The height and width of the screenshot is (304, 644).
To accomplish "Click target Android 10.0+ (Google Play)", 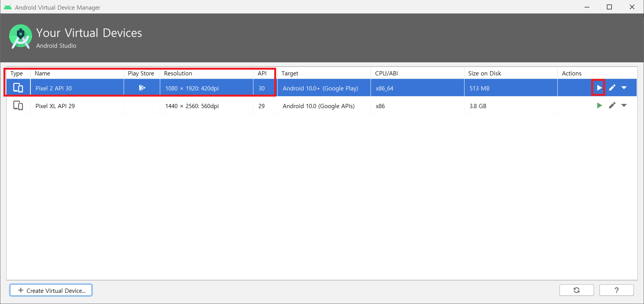I will 320,88.
